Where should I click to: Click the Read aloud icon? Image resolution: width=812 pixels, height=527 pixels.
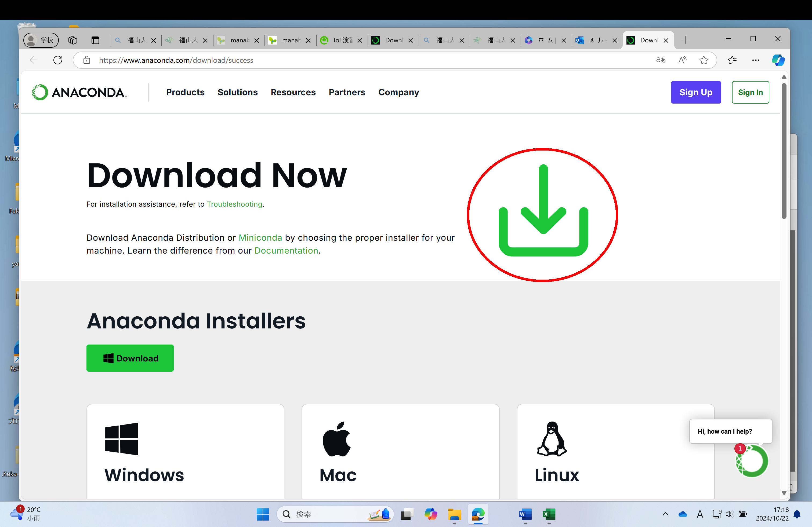tap(682, 60)
